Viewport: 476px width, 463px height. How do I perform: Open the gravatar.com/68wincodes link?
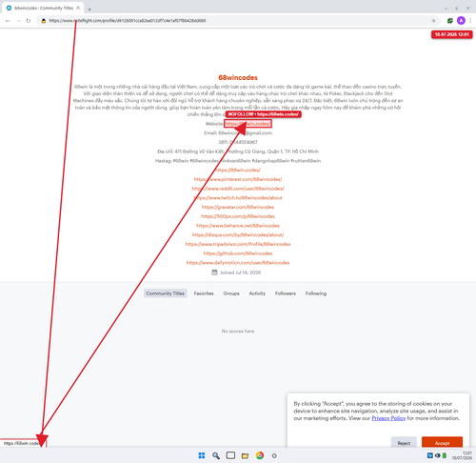pyautogui.click(x=238, y=207)
